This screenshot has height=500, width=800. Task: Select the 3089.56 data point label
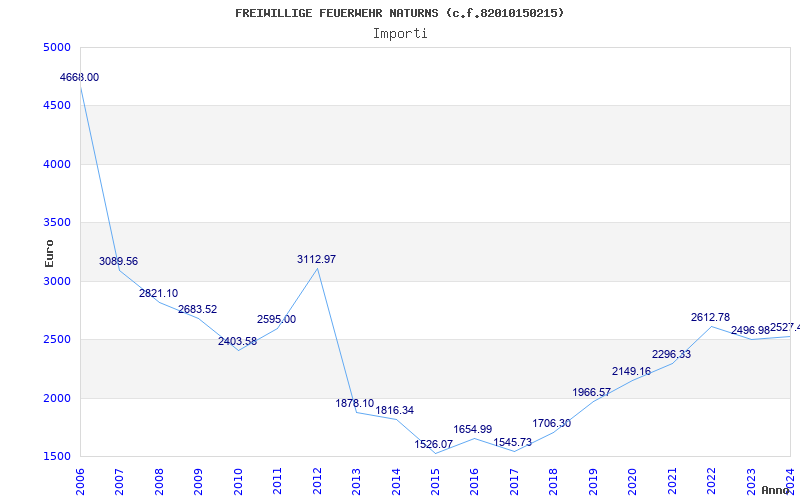pyautogui.click(x=118, y=261)
